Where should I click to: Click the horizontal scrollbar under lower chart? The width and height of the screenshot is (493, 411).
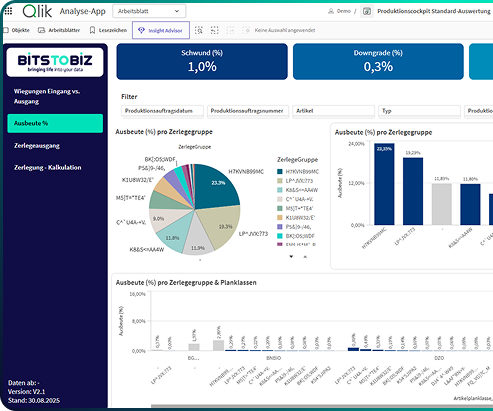[x=322, y=406]
